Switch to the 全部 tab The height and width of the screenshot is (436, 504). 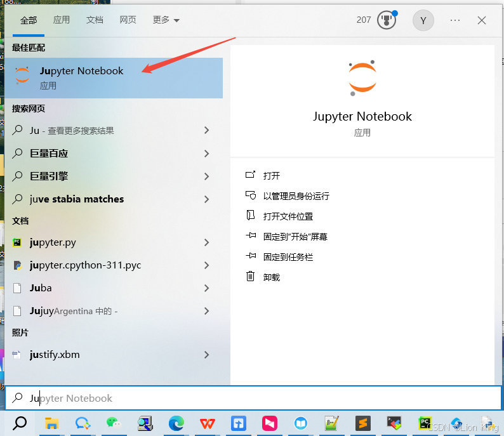click(x=29, y=20)
